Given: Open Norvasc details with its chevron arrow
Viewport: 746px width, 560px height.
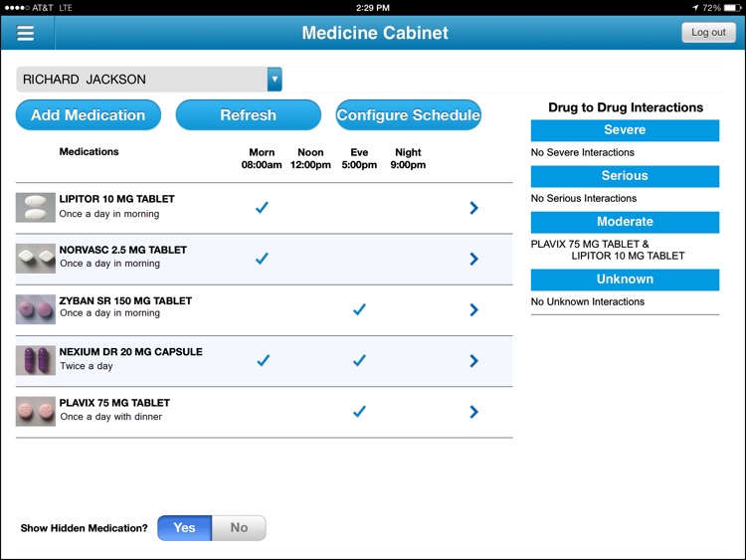Looking at the screenshot, I should tap(473, 259).
